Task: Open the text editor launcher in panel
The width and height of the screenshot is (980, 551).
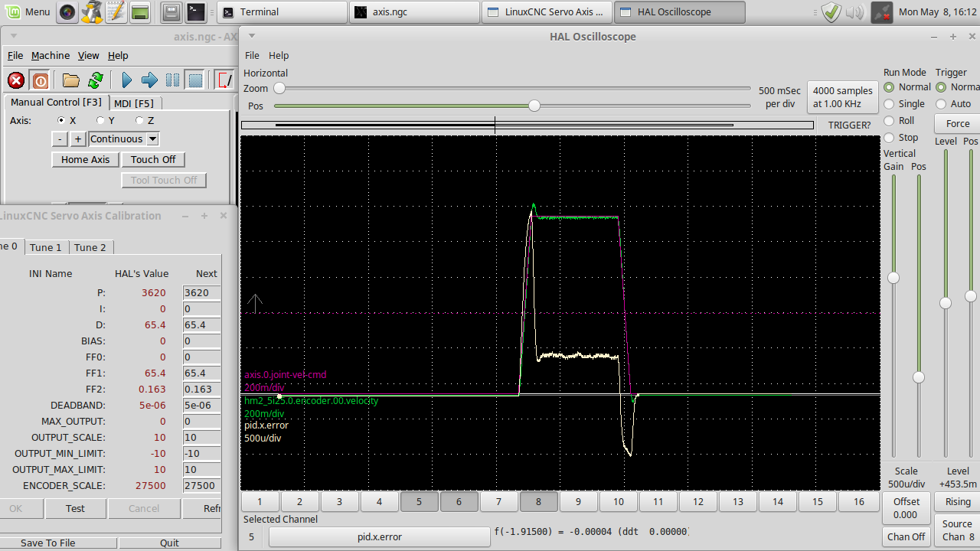Action: pyautogui.click(x=116, y=11)
